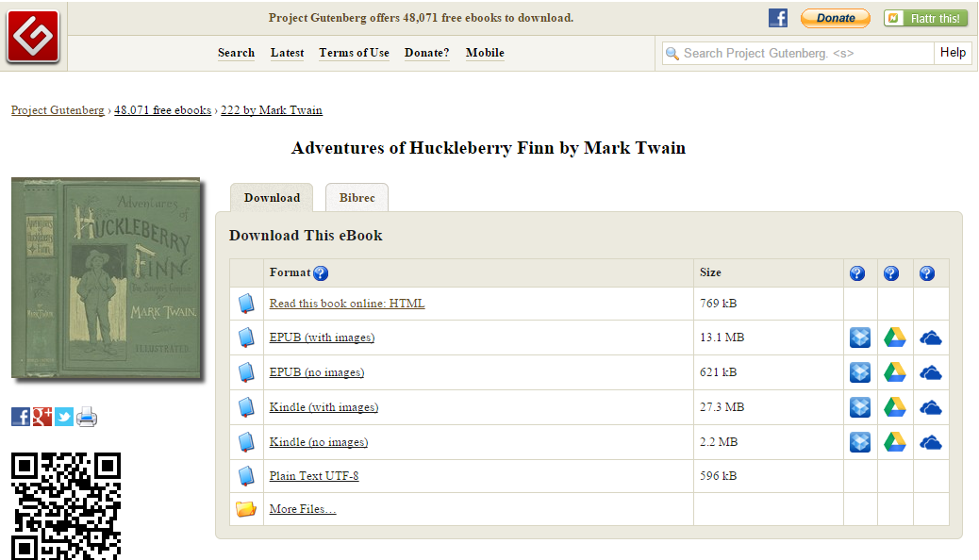Viewport: 979px width, 560px height.
Task: Open the Donate? menu item
Action: (x=427, y=53)
